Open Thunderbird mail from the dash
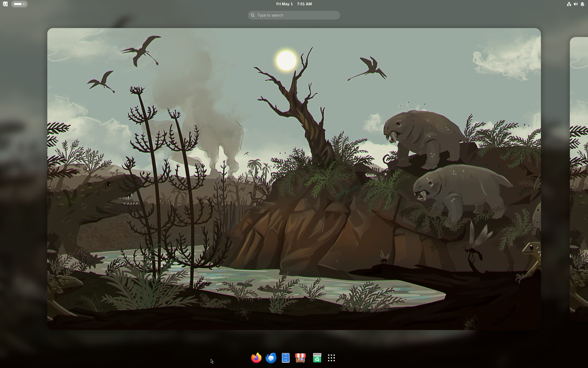The image size is (588, 368). [271, 358]
